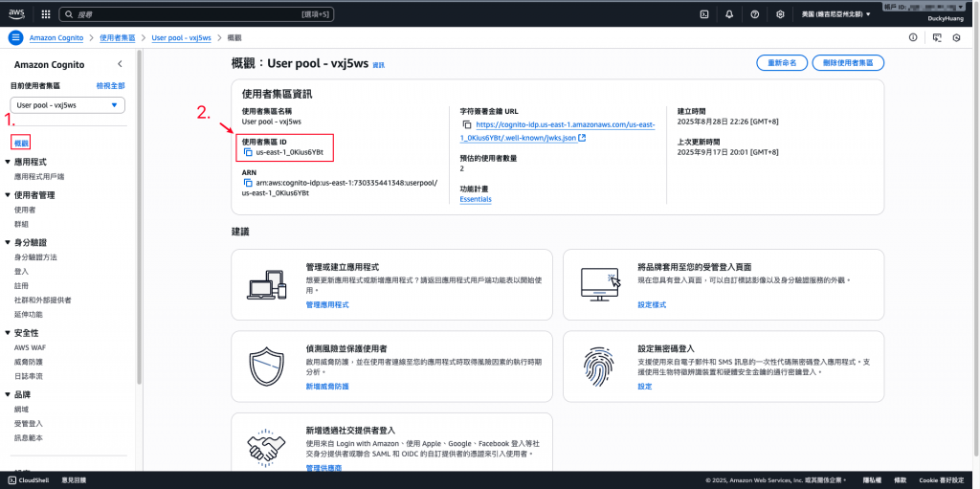Click the shield icon on threat protection card

(x=267, y=366)
